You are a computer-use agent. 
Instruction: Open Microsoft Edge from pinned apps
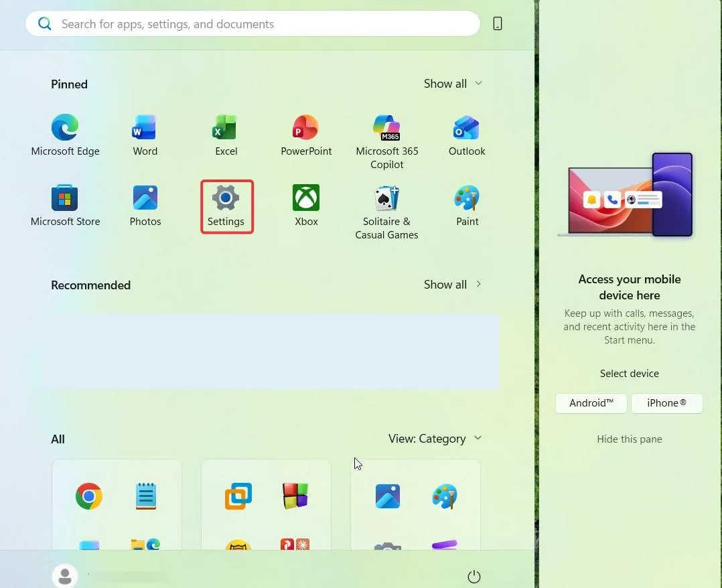click(x=65, y=135)
